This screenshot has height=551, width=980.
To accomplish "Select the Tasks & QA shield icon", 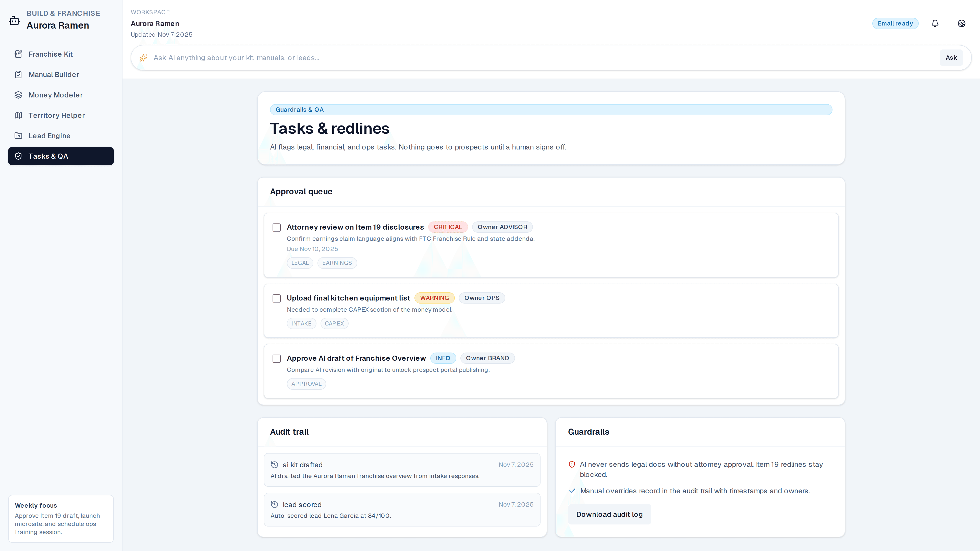I will (x=18, y=156).
